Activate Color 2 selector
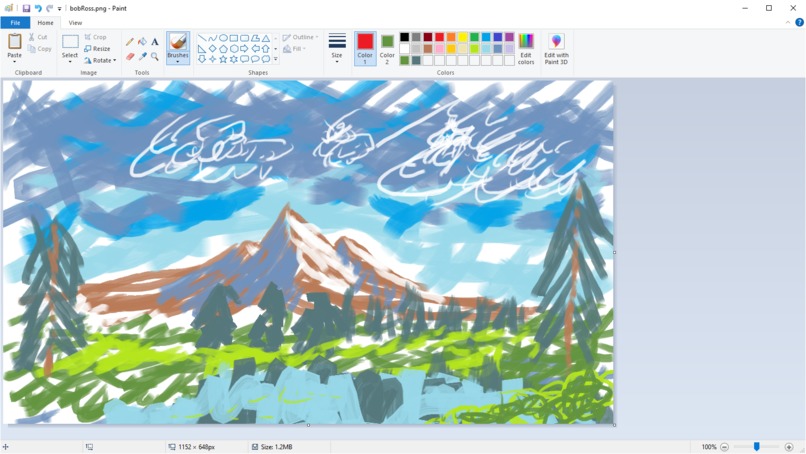 click(x=387, y=49)
